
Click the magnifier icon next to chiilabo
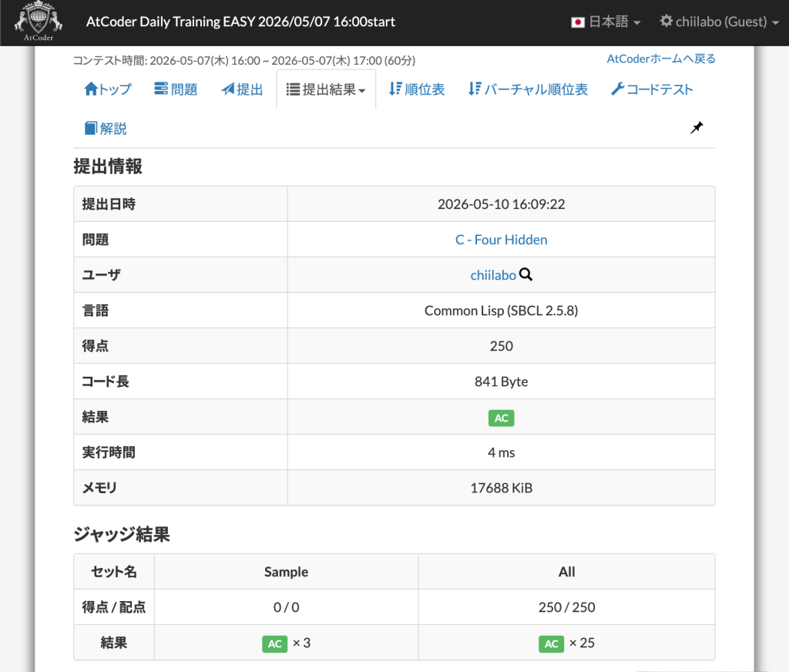point(525,274)
